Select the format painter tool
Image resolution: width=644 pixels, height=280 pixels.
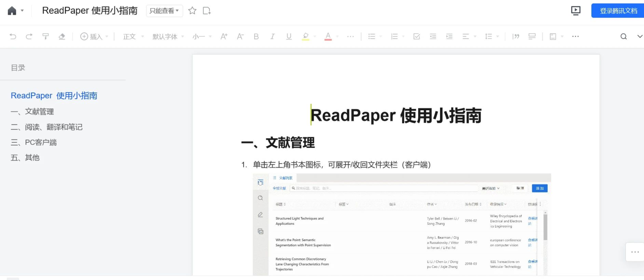46,36
